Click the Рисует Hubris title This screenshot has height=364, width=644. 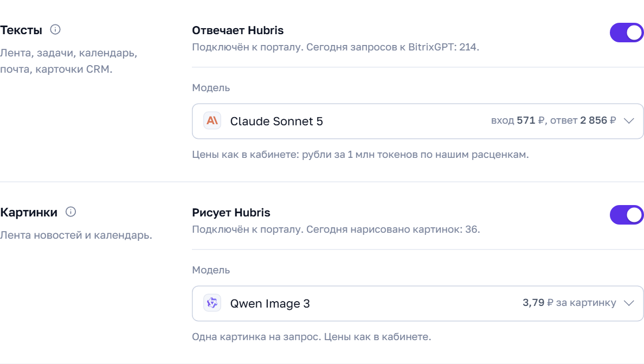pos(231,213)
